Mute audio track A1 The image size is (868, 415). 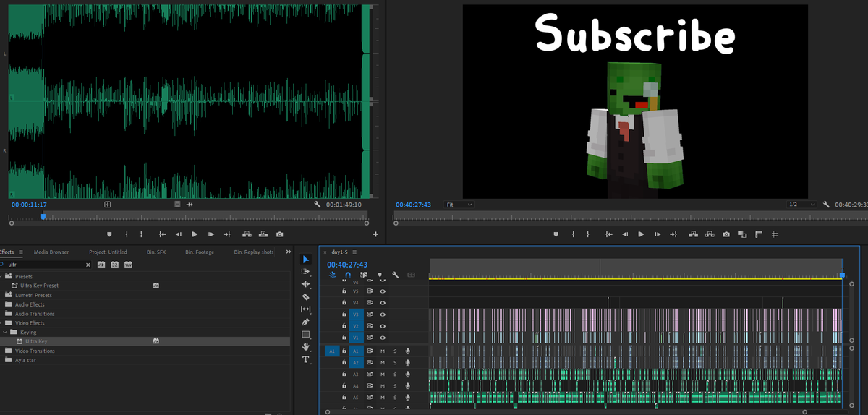tap(382, 351)
